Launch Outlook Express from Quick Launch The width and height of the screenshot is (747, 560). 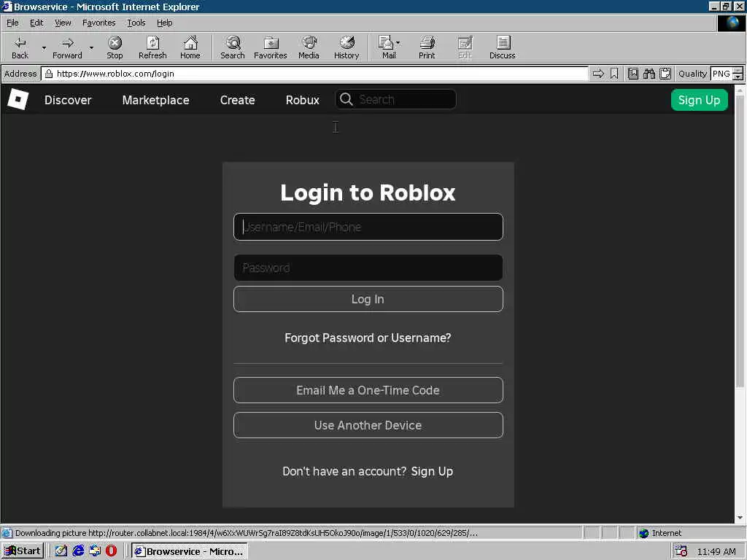pos(95,551)
